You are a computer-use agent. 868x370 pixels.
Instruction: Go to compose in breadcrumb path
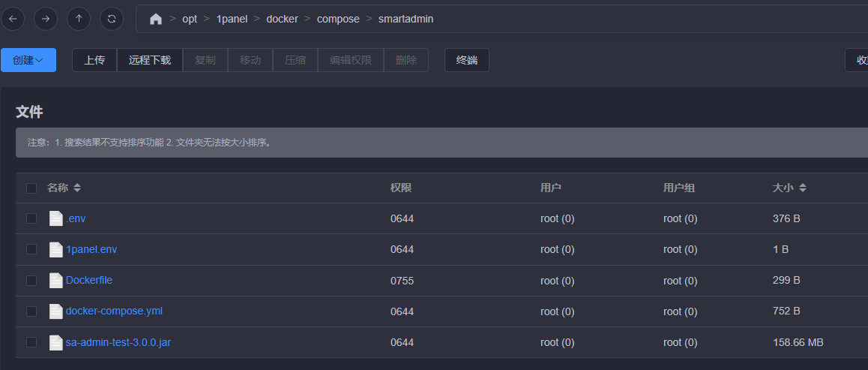click(x=338, y=19)
